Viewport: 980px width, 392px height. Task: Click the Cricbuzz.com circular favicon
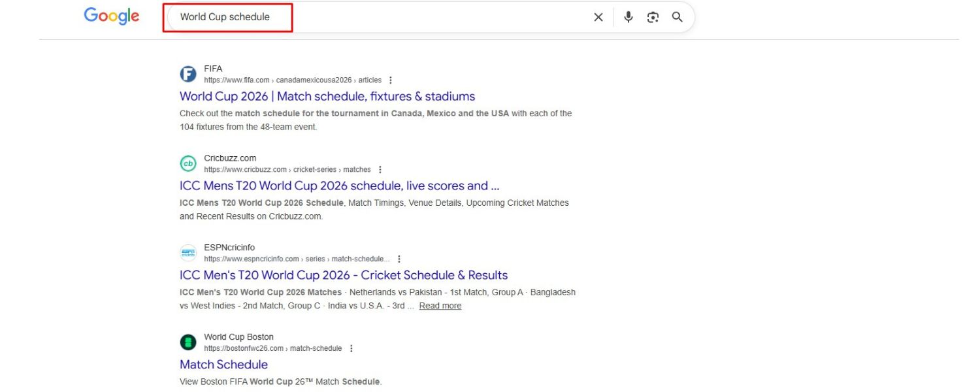coord(188,163)
